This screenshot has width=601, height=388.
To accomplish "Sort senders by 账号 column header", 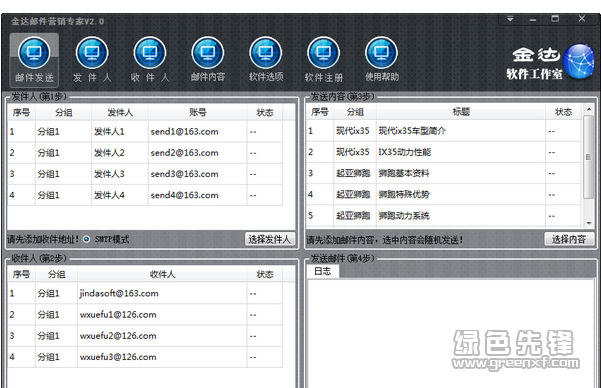I will (x=198, y=112).
